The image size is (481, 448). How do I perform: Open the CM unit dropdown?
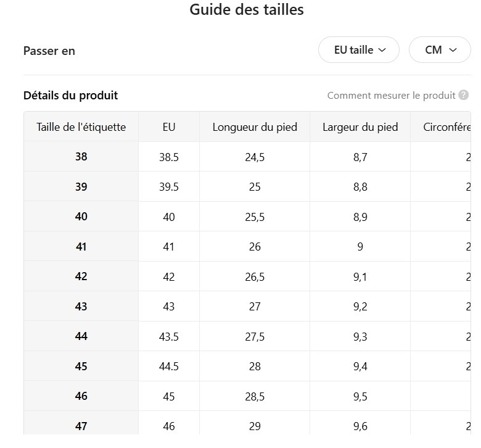[x=440, y=50]
